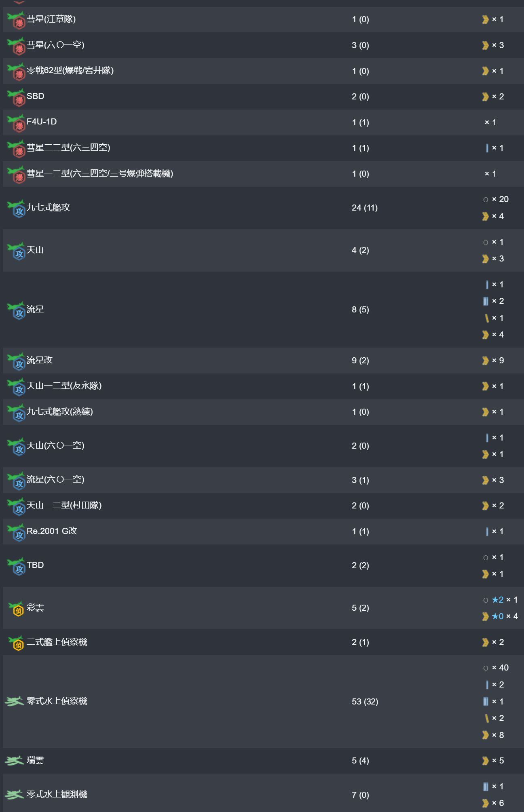
Task: Click the torpedo bomber icon beside 流星改
Action: click(x=16, y=361)
